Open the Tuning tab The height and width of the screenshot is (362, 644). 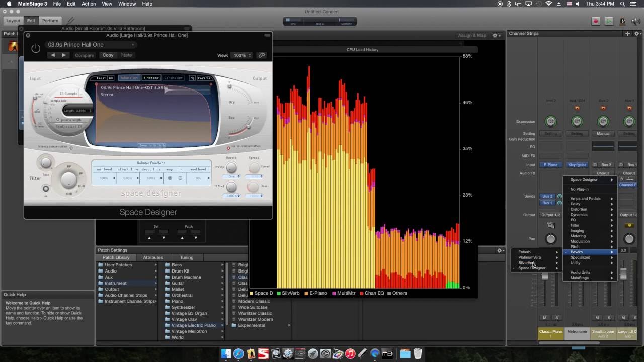click(186, 257)
